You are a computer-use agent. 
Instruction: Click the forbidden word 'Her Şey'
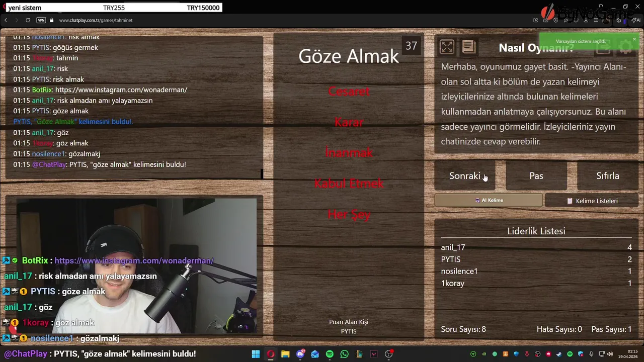349,214
